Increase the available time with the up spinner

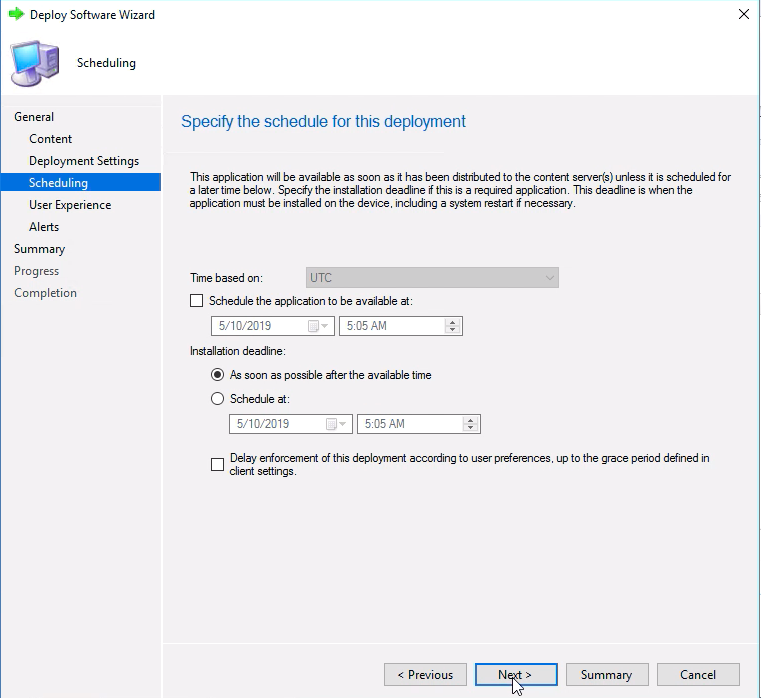[452, 322]
